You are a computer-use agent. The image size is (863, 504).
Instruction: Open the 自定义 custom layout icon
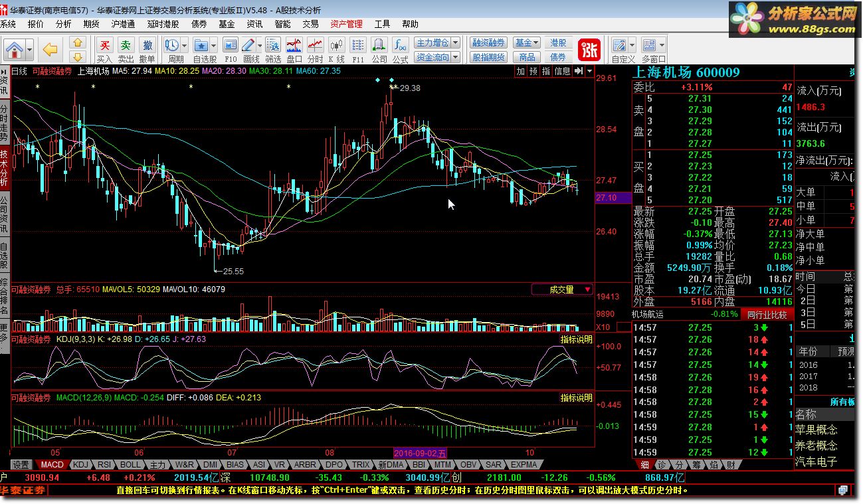point(620,45)
